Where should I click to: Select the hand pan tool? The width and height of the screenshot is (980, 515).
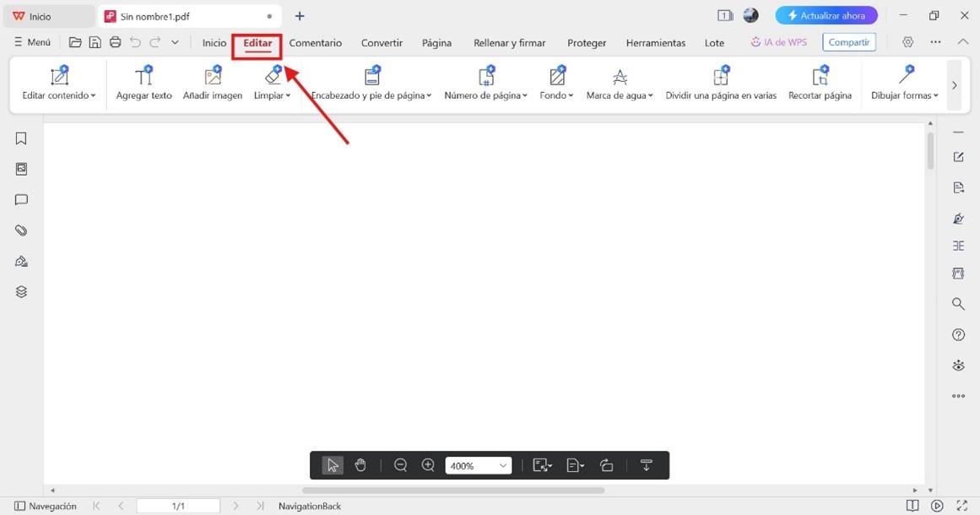pyautogui.click(x=360, y=464)
